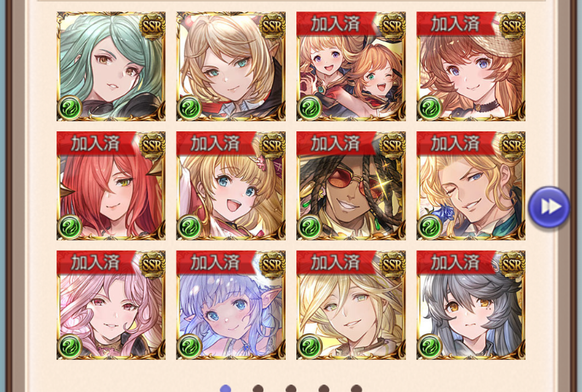Viewport: 582px width, 392px height.
Task: Select the blonde elf-eared woman portrait
Action: (231, 67)
